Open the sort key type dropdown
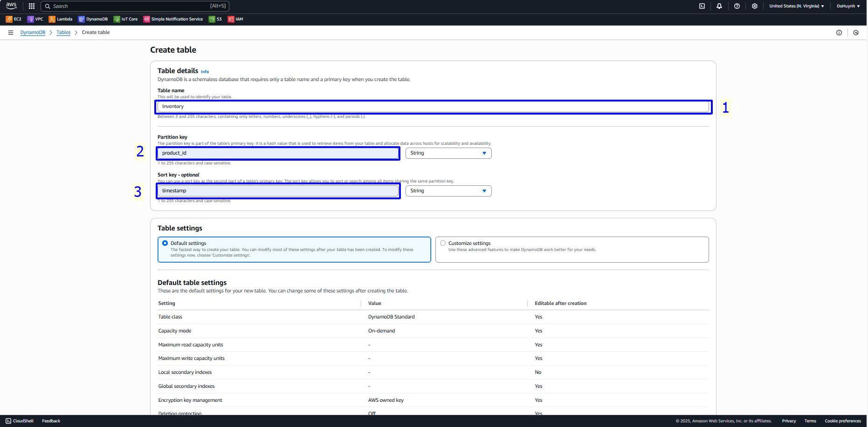Viewport: 868px width, 427px height. tap(448, 191)
